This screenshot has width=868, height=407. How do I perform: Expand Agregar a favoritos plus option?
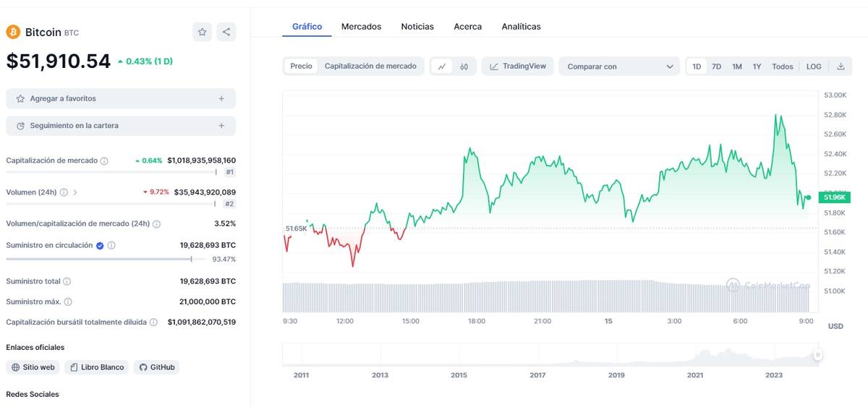click(x=221, y=98)
